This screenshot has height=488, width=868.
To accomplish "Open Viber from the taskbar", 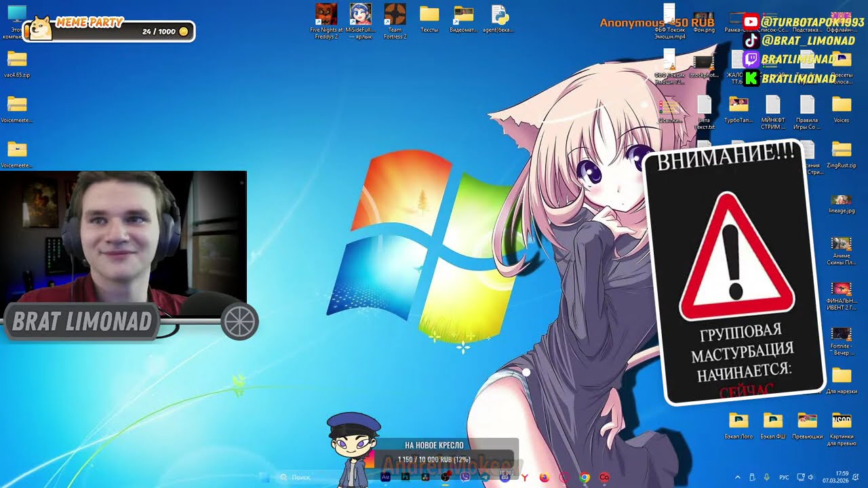I will tap(465, 477).
